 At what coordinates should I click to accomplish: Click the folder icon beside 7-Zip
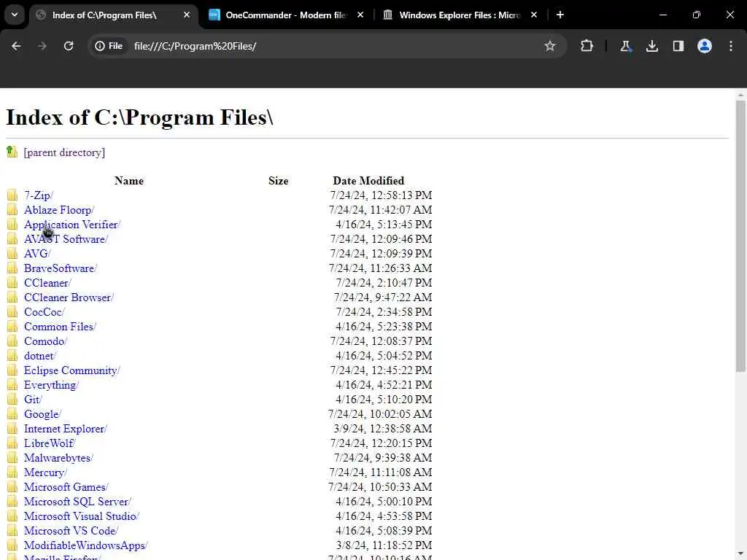12,195
